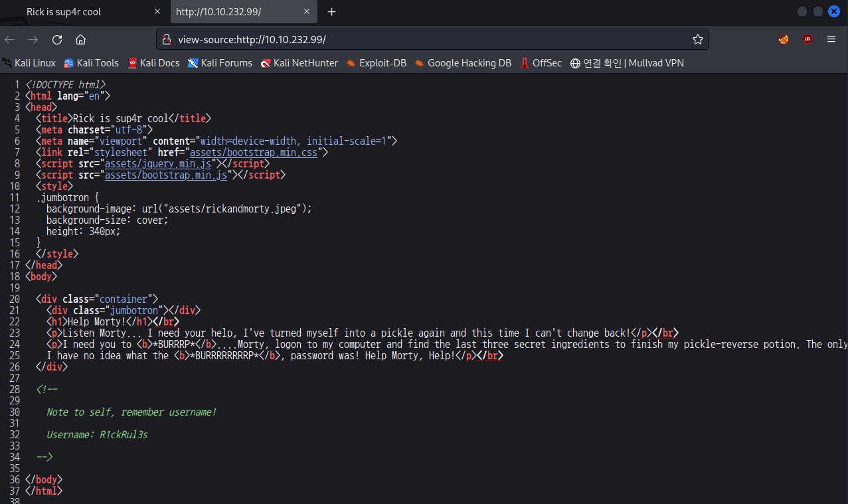
Task: Click the 'Username: R1ckRul3s' comment text
Action: pos(97,434)
